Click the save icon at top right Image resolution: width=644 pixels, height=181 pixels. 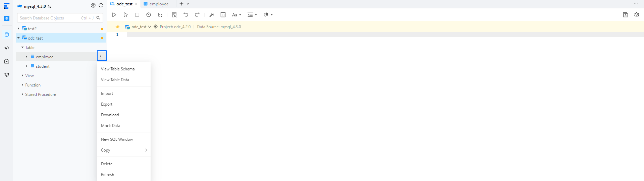(x=626, y=15)
